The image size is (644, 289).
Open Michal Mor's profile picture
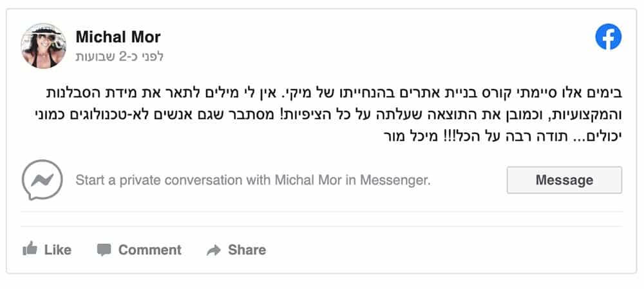coord(44,46)
